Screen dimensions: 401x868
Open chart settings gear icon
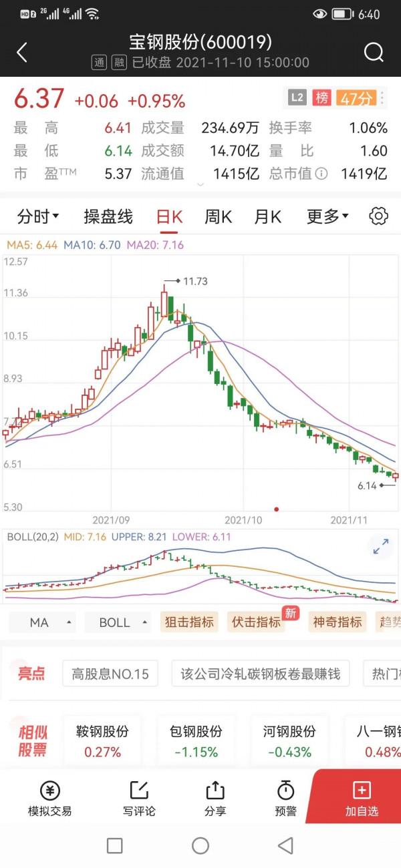click(x=378, y=216)
